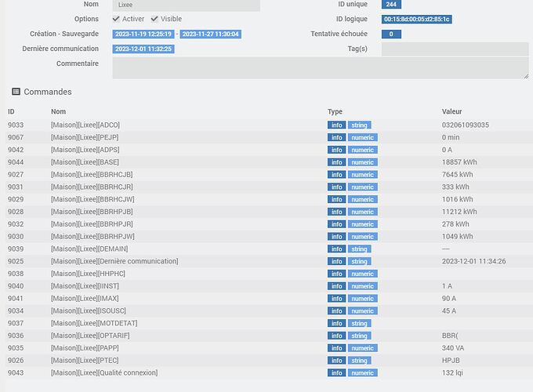Click command name [Maison][Lixee][ADCO]
This screenshot has width=533, height=392.
pyautogui.click(x=85, y=125)
